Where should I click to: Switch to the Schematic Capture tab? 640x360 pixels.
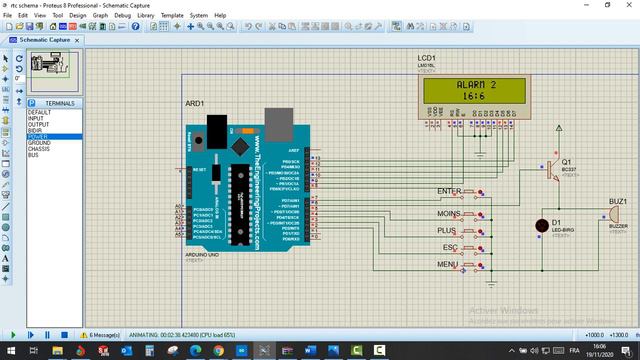tap(45, 40)
